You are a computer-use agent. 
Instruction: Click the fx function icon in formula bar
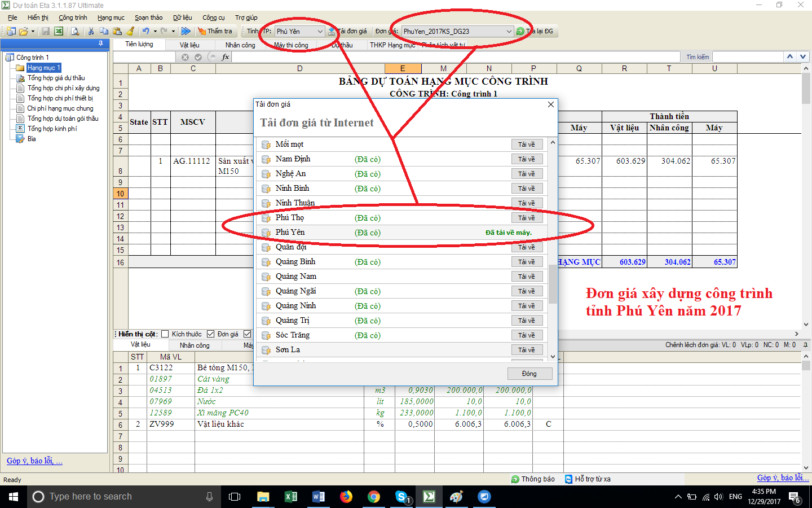pos(226,57)
